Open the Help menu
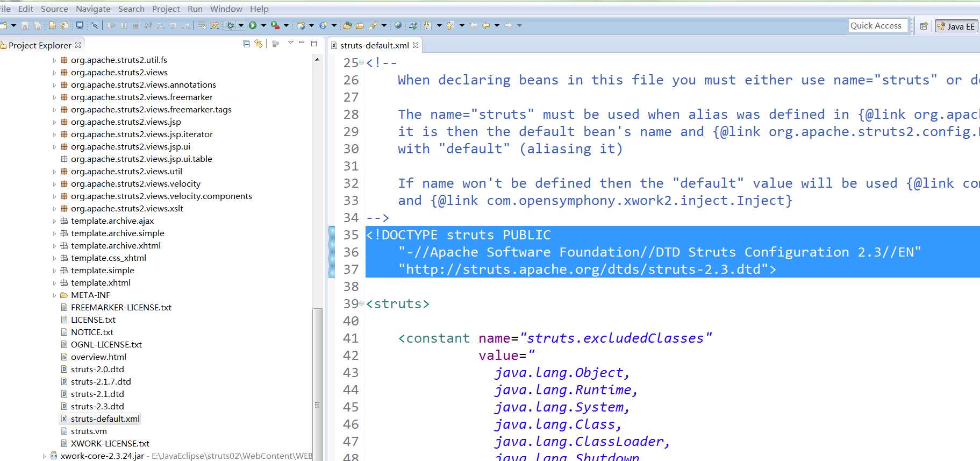The image size is (980, 461). [x=259, y=9]
